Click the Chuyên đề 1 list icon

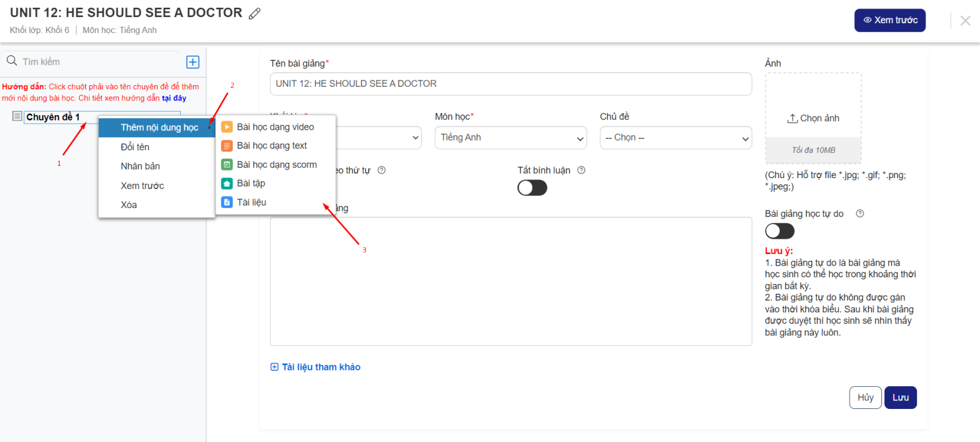click(17, 116)
